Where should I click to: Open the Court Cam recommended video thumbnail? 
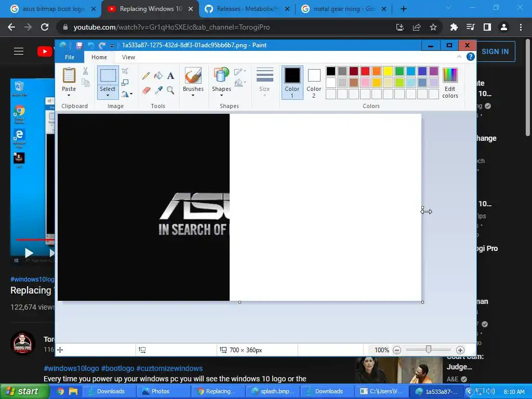tap(399, 370)
